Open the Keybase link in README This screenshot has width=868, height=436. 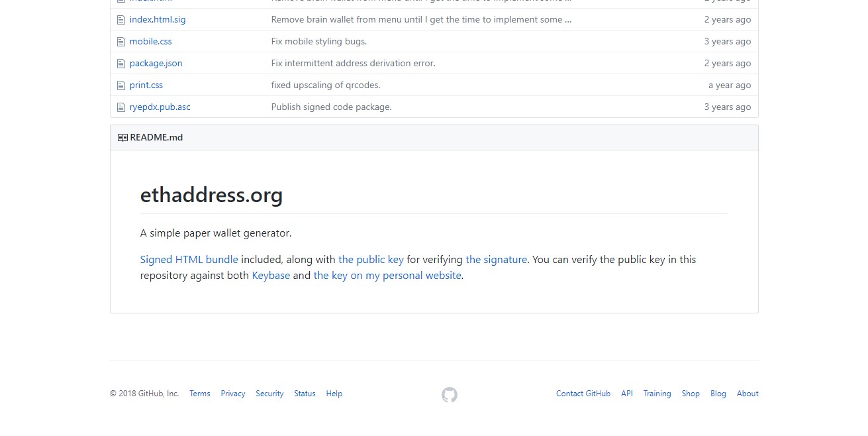click(x=271, y=276)
